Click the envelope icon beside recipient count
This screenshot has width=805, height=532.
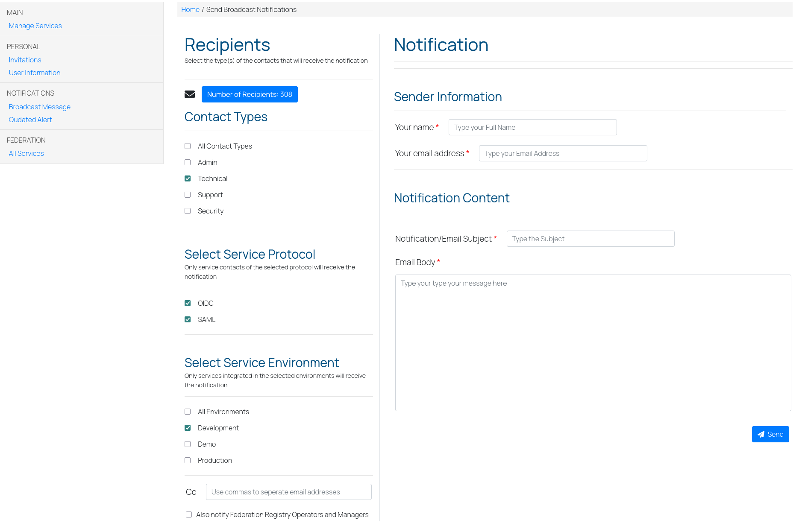point(190,94)
